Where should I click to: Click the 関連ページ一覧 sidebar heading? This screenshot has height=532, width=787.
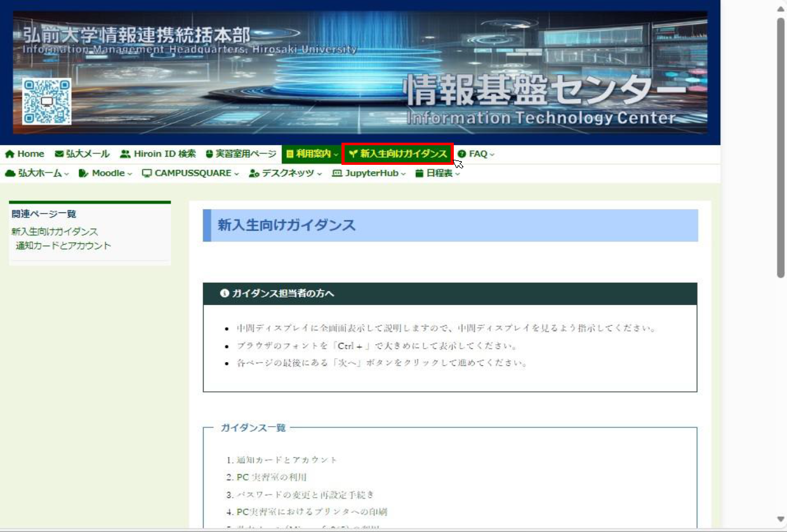[44, 214]
